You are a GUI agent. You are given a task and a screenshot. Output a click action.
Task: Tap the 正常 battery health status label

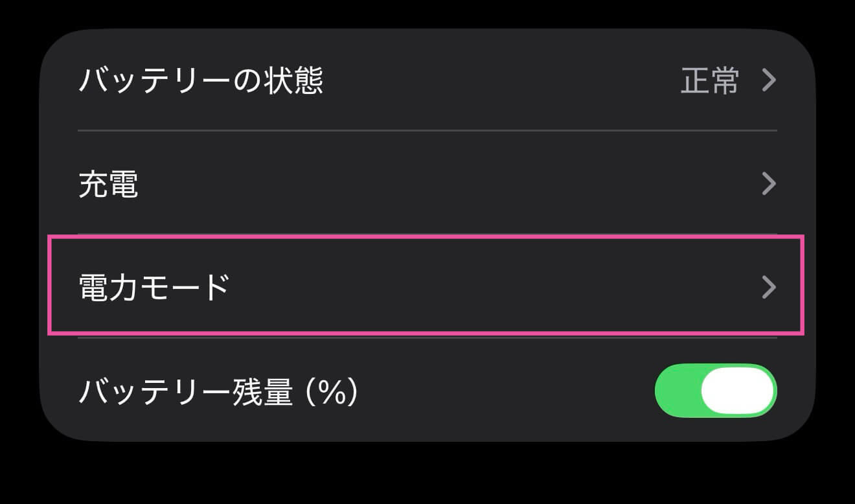(709, 80)
